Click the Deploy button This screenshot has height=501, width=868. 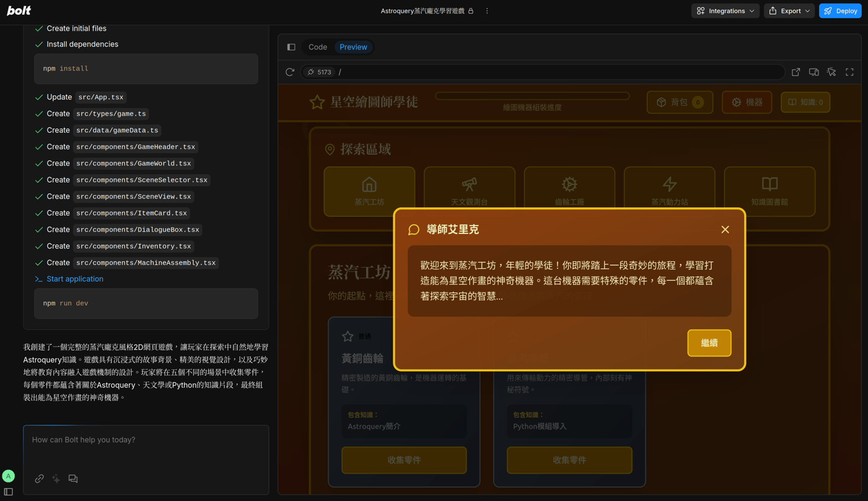840,11
